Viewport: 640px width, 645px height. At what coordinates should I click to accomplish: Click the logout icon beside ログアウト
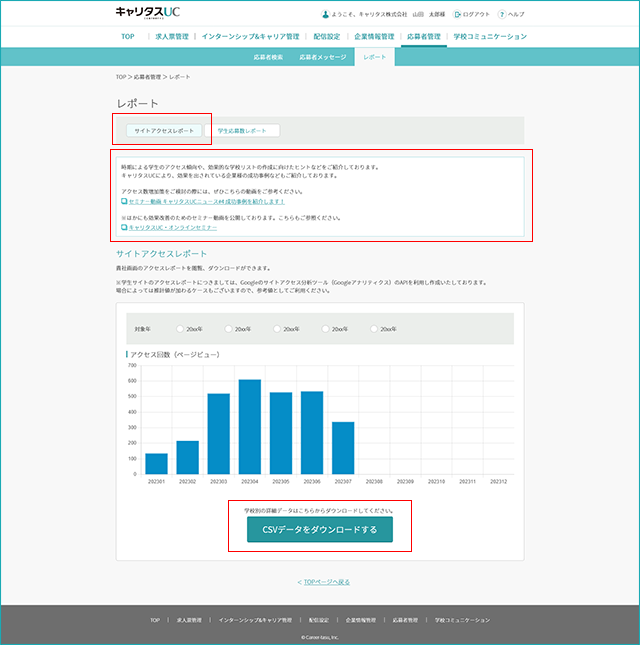457,14
